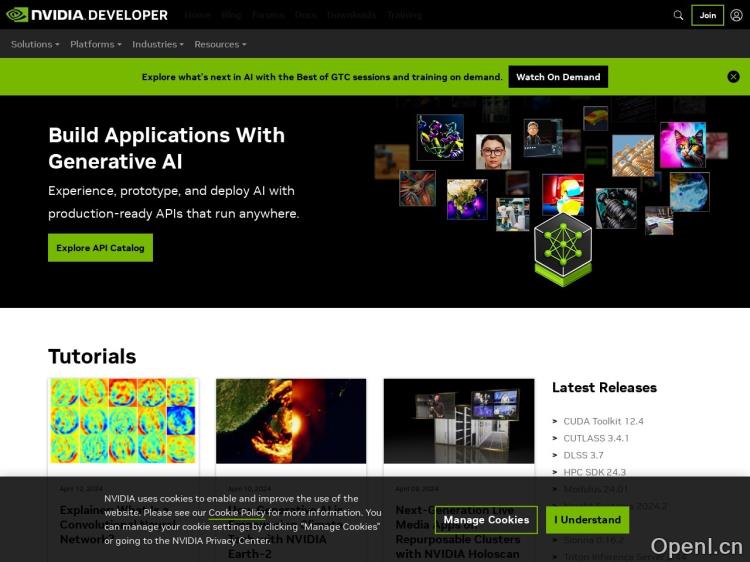Open the search magnifier icon
750x562 pixels.
click(x=679, y=15)
